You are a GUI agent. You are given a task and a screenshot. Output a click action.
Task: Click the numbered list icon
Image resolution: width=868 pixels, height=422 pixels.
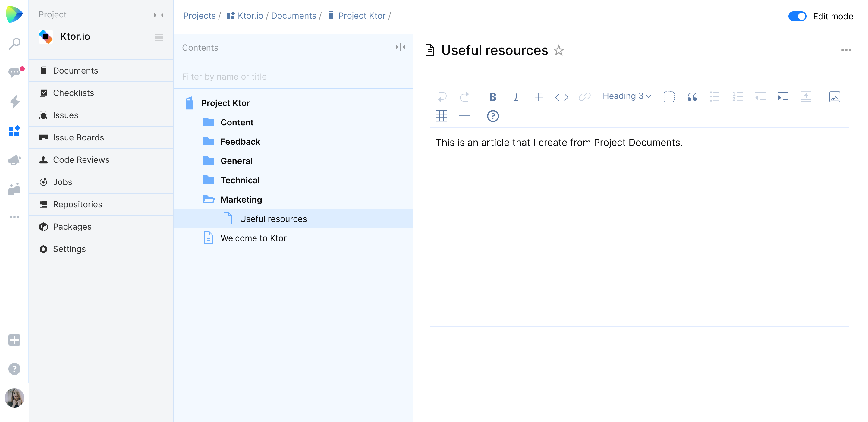coord(737,97)
